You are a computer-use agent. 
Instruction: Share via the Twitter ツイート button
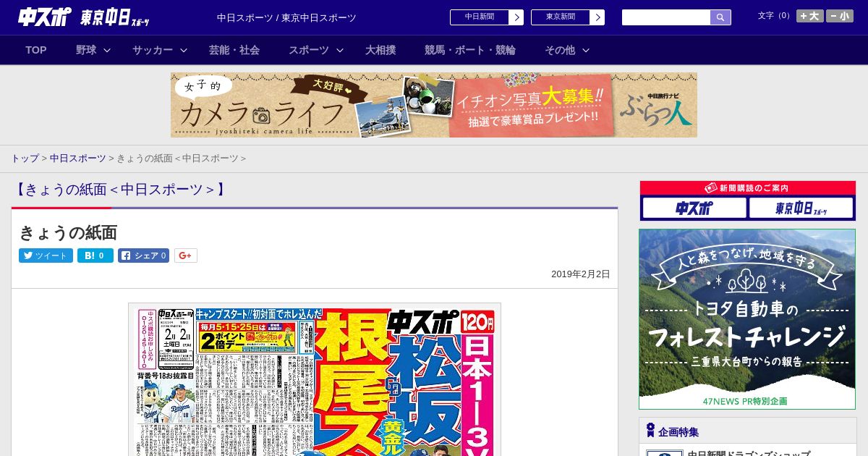click(x=46, y=256)
